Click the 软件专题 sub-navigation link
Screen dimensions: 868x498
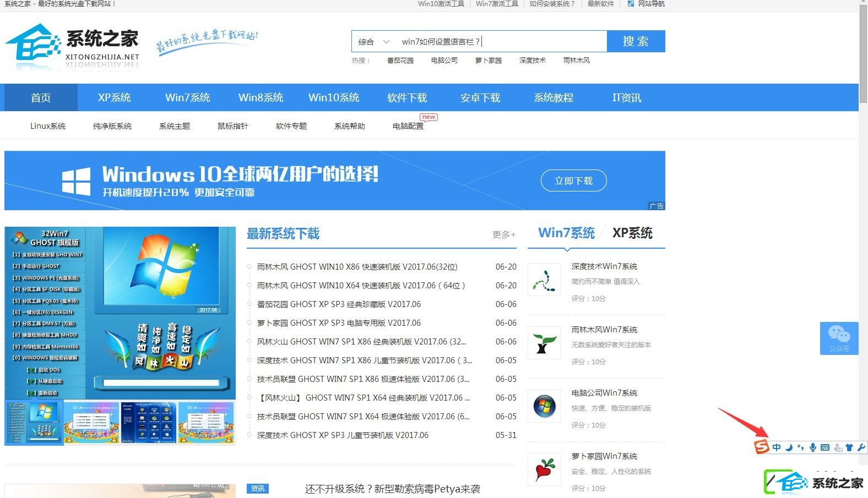291,126
